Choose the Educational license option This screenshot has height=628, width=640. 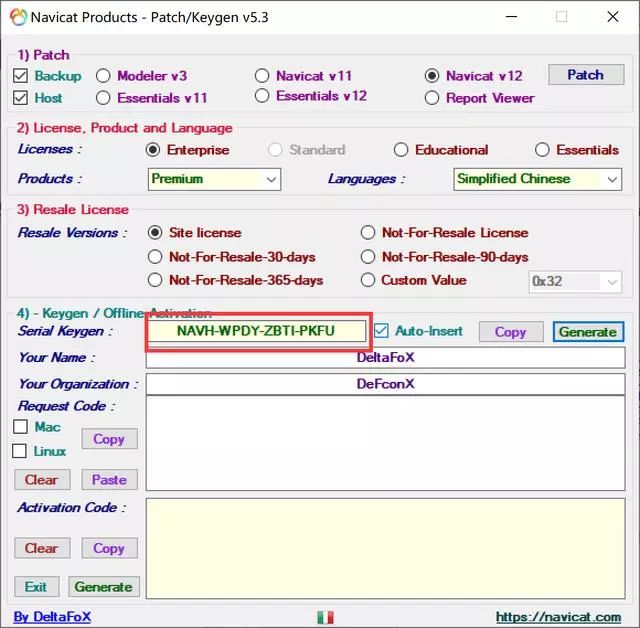click(401, 150)
